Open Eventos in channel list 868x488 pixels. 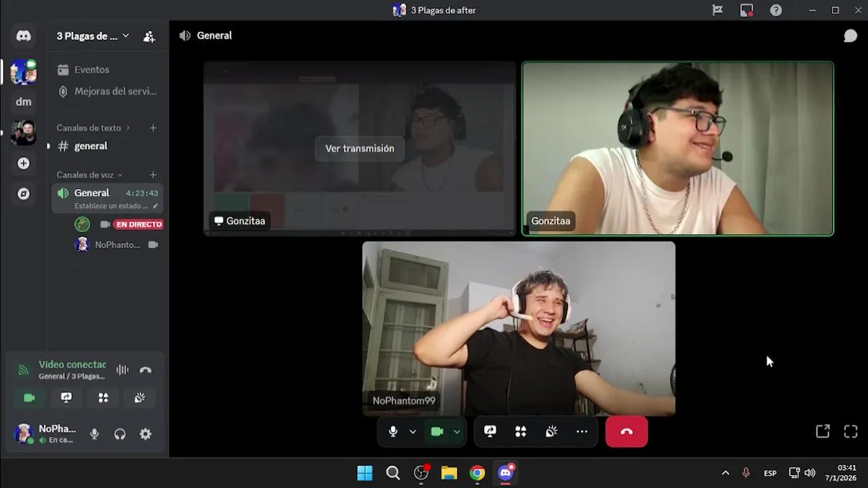[106, 70]
